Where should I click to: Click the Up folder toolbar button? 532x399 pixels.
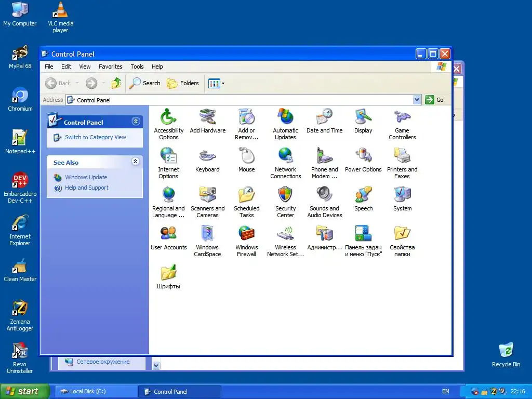(116, 83)
